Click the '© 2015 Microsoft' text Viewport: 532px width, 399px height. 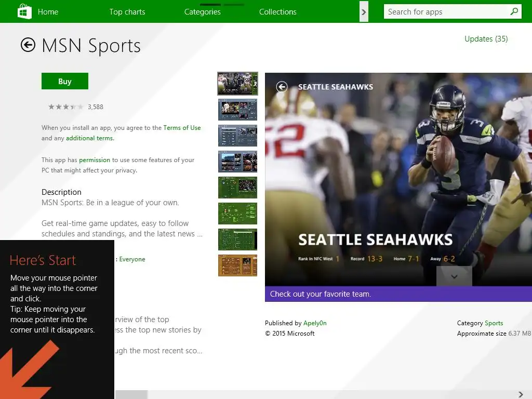point(290,334)
